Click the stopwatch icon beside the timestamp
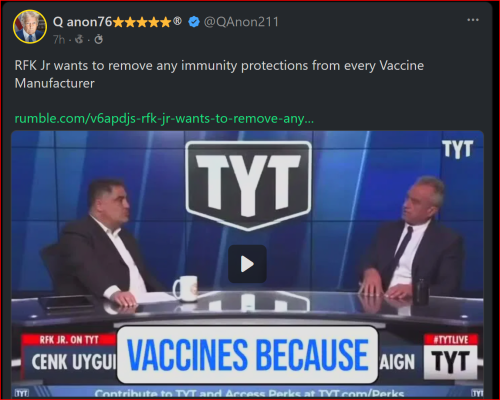This screenshot has width=500, height=400. tap(98, 40)
